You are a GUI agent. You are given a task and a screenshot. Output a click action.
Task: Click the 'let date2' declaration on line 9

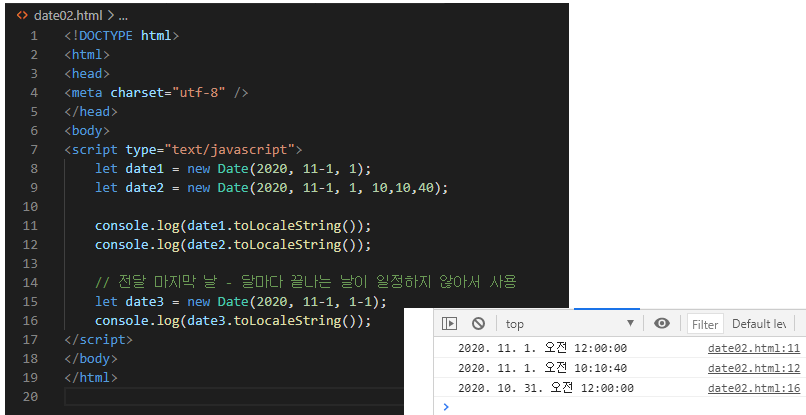point(271,188)
